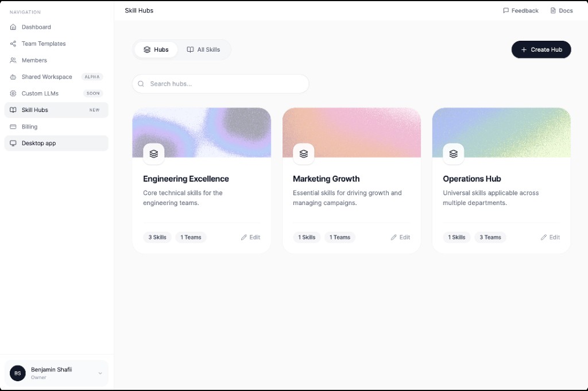Edit the Marketing Growth hub
Image resolution: width=588 pixels, height=391 pixels.
400,237
